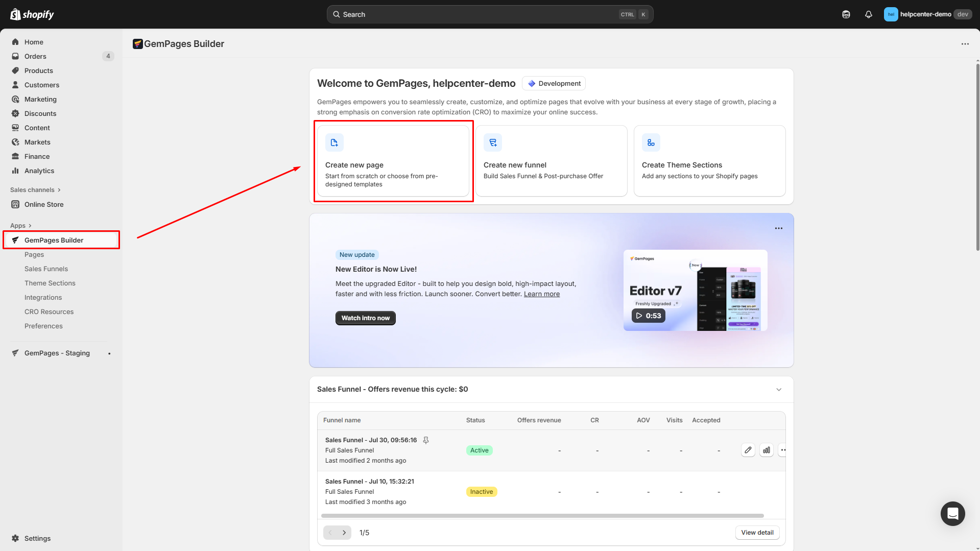This screenshot has height=551, width=980.
Task: Play the Editor v7 intro video thumbnail
Action: (649, 316)
